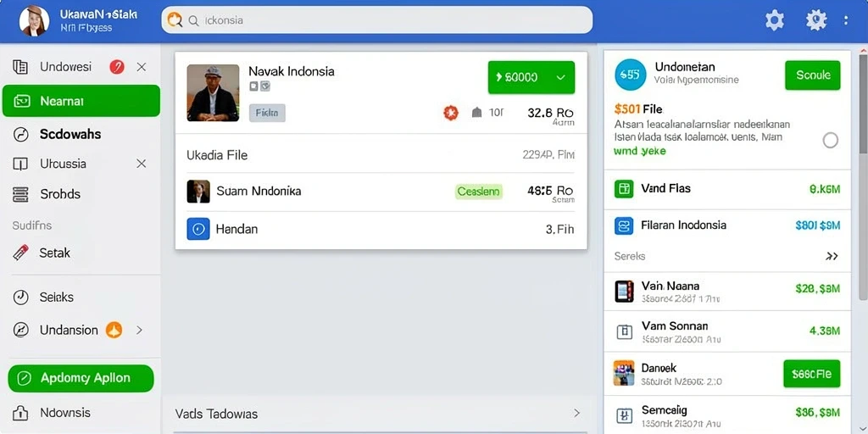This screenshot has height=434, width=868.
Task: Select the radio circle in $501 File card
Action: [x=831, y=140]
